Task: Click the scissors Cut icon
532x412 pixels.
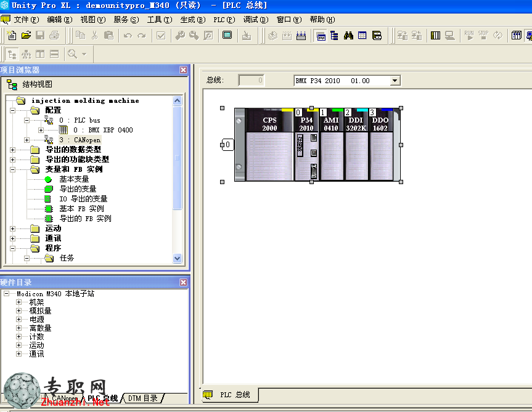Action: click(95, 35)
